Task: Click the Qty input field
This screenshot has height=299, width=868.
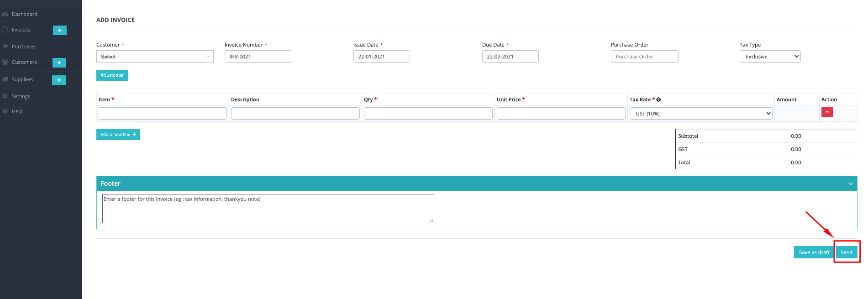Action: click(x=428, y=114)
